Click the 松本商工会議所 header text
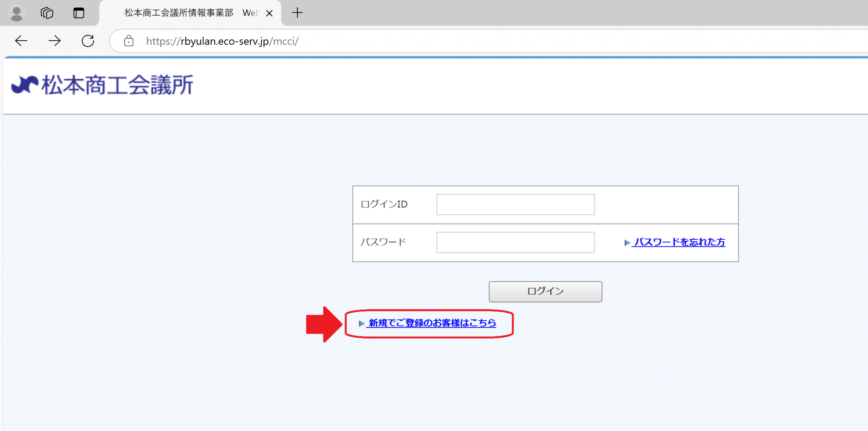This screenshot has height=431, width=868. (117, 84)
